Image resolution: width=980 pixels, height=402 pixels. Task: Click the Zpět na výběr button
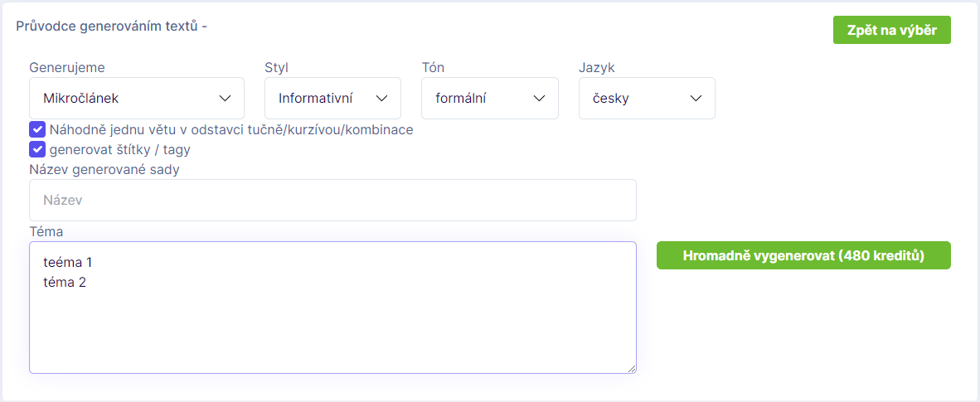point(892,30)
